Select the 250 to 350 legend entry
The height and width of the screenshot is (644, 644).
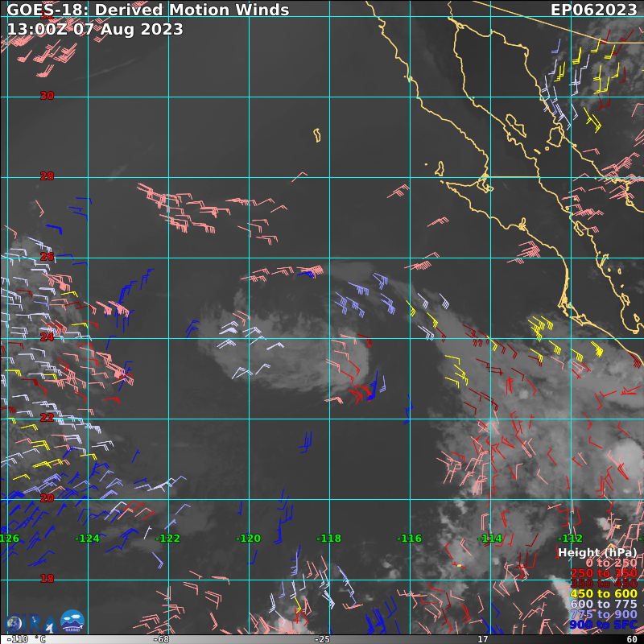(603, 573)
